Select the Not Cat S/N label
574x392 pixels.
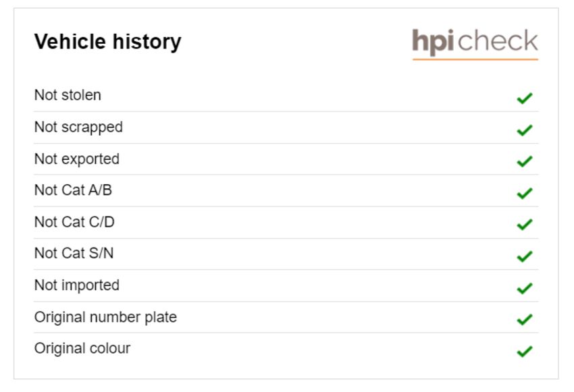(x=74, y=253)
